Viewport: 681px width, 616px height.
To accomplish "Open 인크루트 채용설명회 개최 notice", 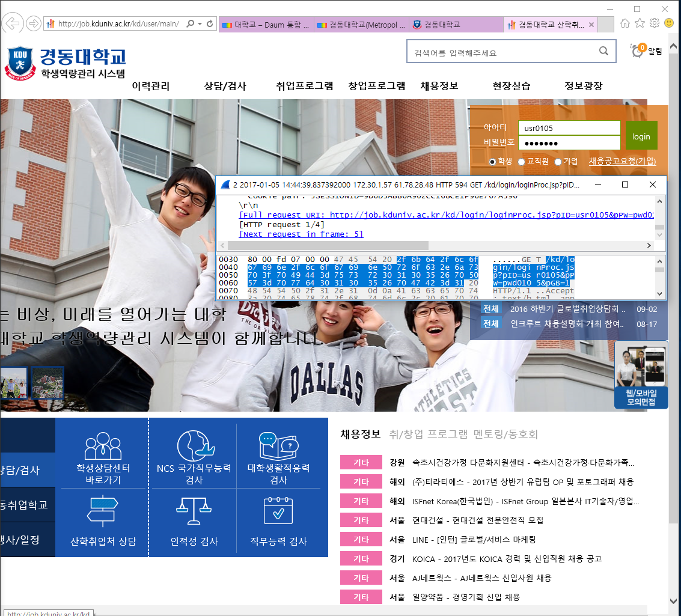I will pos(567,324).
